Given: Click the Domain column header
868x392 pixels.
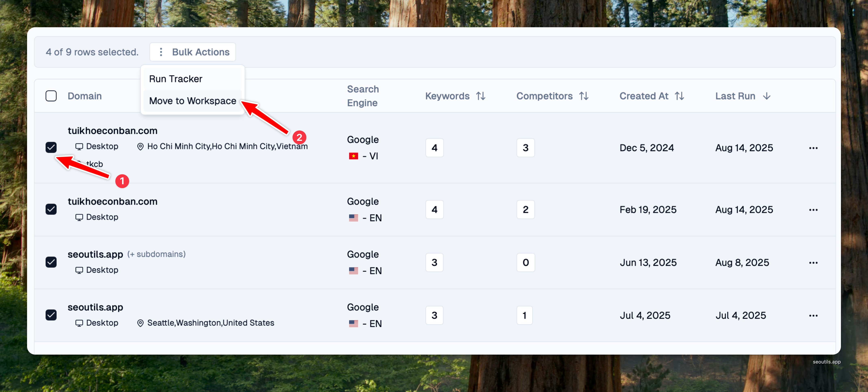Looking at the screenshot, I should tap(85, 96).
